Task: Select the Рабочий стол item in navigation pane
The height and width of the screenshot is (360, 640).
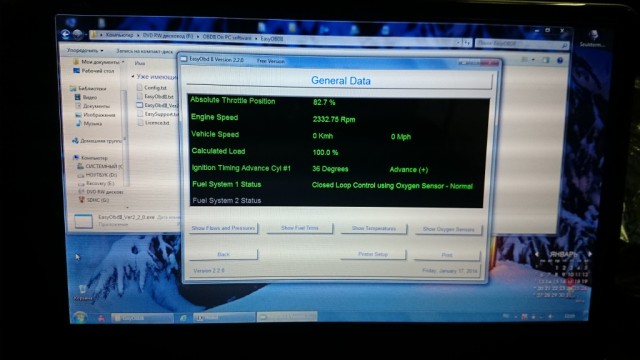Action: pyautogui.click(x=94, y=71)
